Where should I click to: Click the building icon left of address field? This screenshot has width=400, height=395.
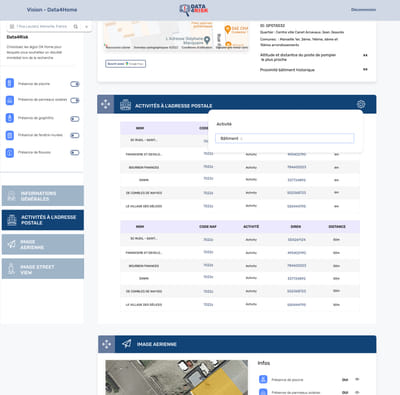point(12,26)
